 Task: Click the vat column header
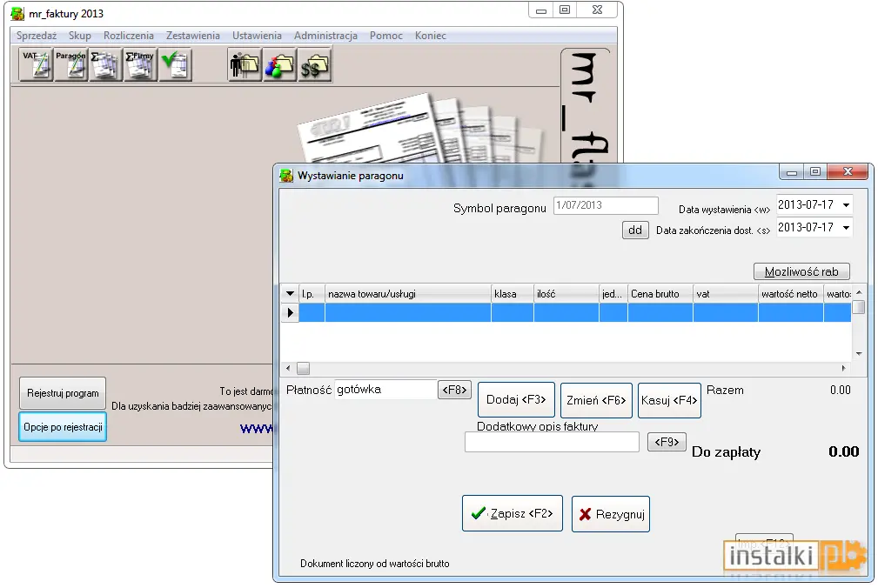(726, 294)
